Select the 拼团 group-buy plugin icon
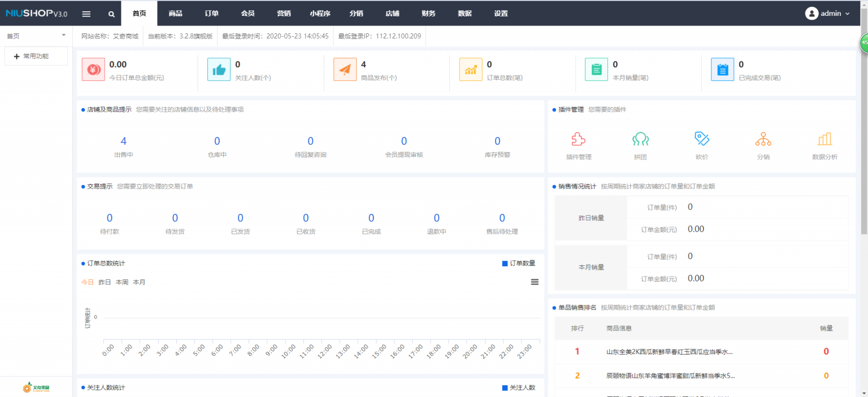 pos(640,139)
